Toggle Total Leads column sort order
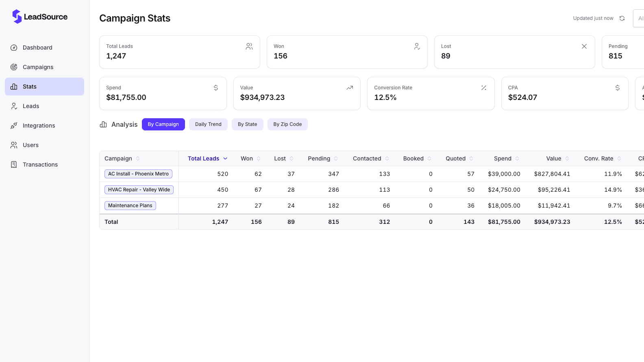The width and height of the screenshot is (644, 362). [207, 158]
